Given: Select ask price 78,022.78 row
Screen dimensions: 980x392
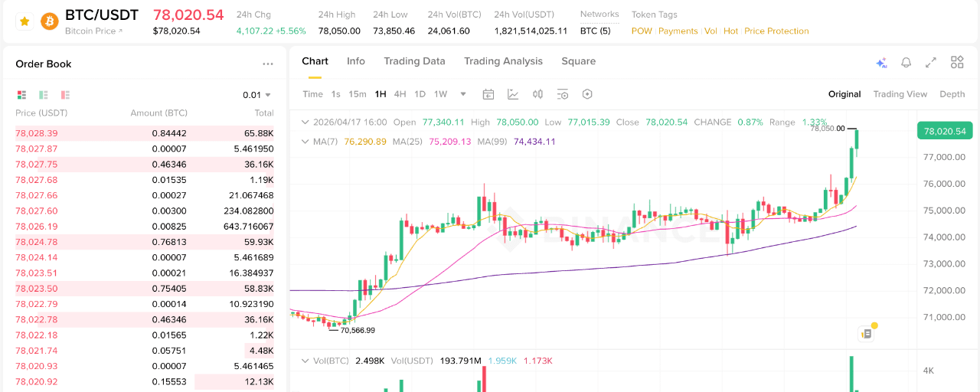Looking at the screenshot, I should (145, 319).
